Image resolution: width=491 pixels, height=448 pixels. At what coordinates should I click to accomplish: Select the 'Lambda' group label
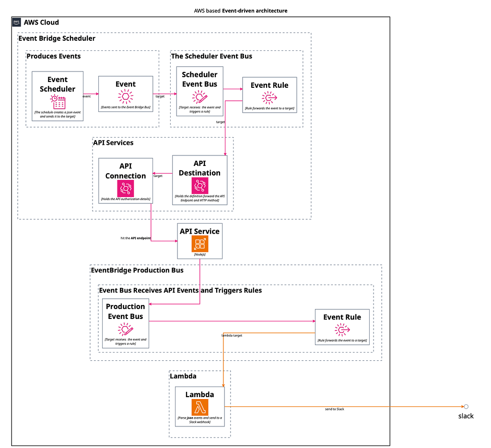point(183,376)
